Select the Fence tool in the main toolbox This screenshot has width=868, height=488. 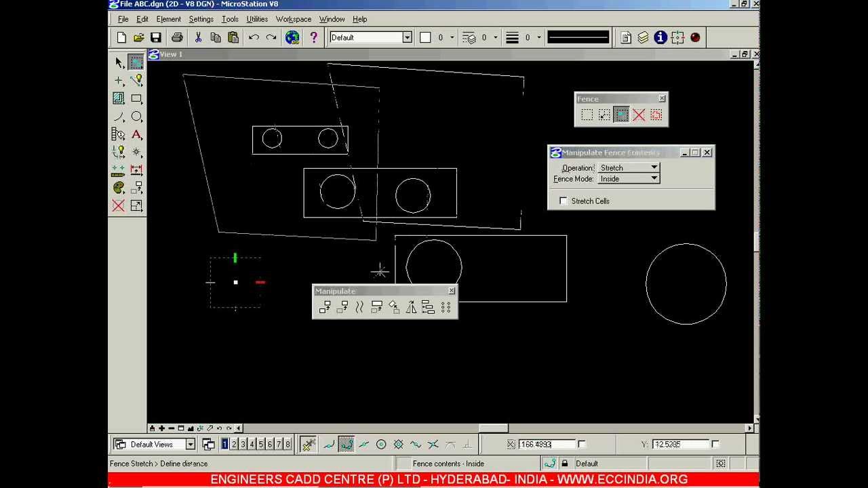click(136, 63)
